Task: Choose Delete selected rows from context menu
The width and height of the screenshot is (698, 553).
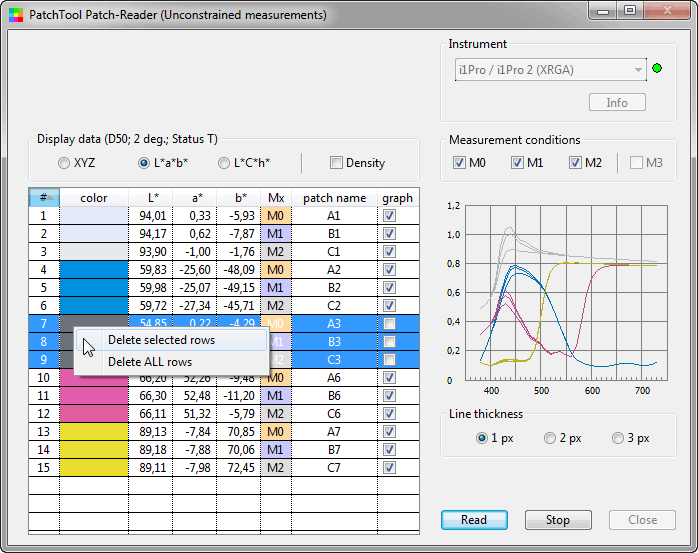Action: tap(161, 340)
